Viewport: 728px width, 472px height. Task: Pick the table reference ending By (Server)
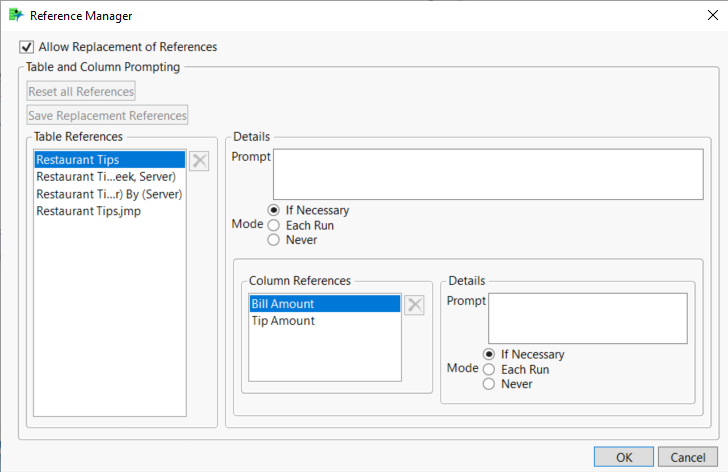[x=108, y=194]
